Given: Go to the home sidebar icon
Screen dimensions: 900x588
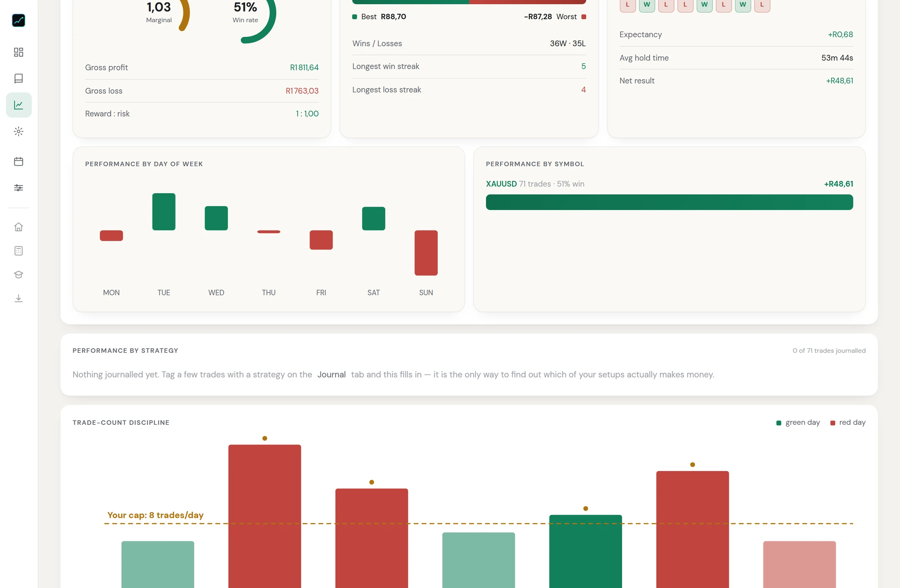Looking at the screenshot, I should click(18, 227).
